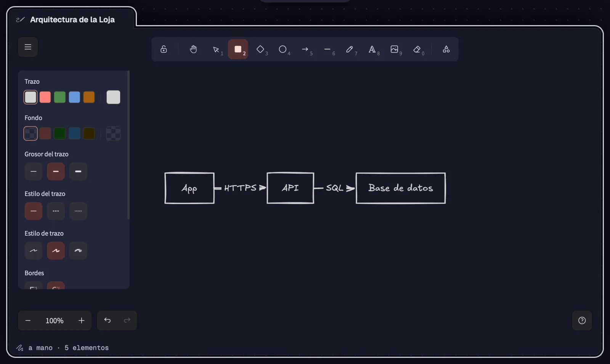Select the Insert image tool
This screenshot has height=364, width=610.
point(395,49)
